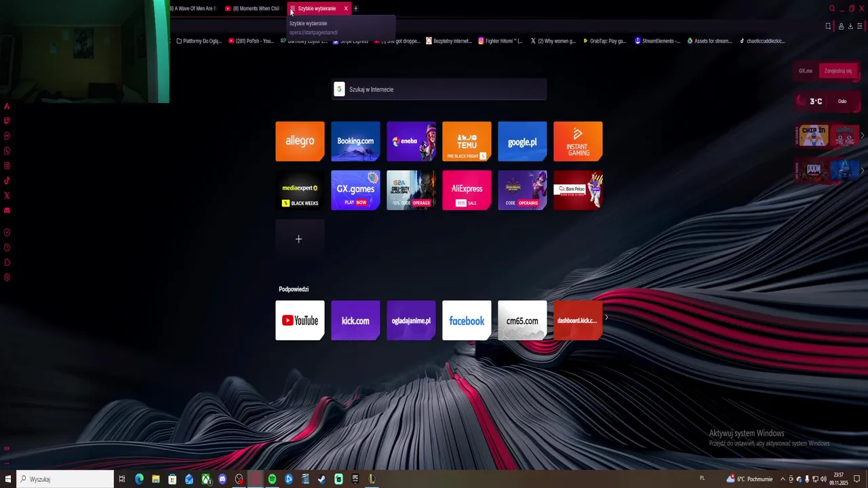Show more suggestions with the chevron arrow
This screenshot has width=868, height=488.
[x=606, y=317]
